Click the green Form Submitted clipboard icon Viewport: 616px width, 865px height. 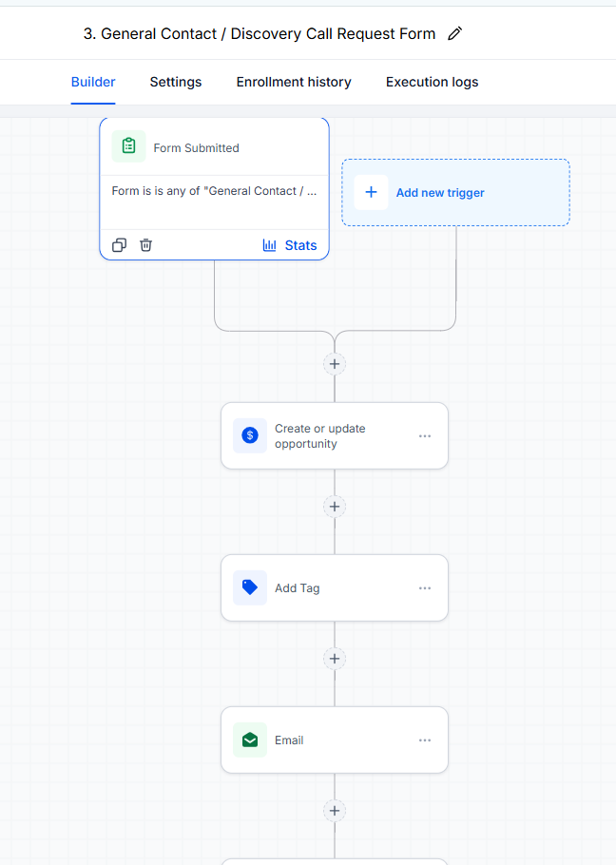tap(128, 146)
